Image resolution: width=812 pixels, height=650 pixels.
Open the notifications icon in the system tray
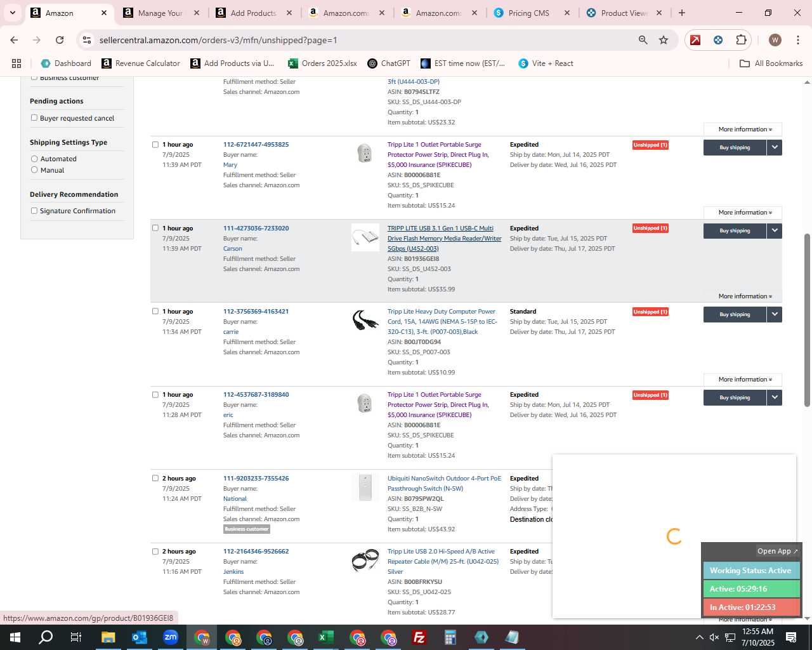(x=791, y=637)
